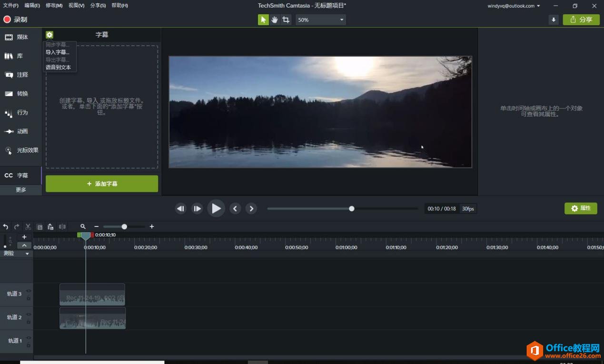Screen dimensions: 604x364
Task: Select the crop tool in canvas toolbar
Action: [286, 20]
